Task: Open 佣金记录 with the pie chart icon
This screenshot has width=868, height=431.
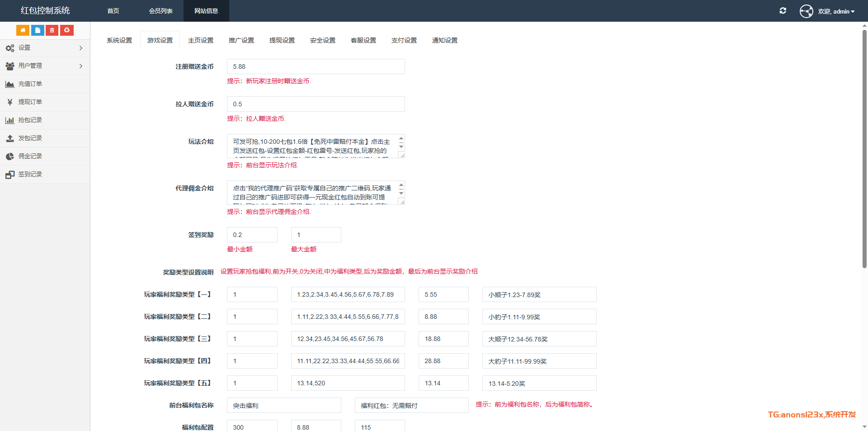Action: [x=30, y=156]
